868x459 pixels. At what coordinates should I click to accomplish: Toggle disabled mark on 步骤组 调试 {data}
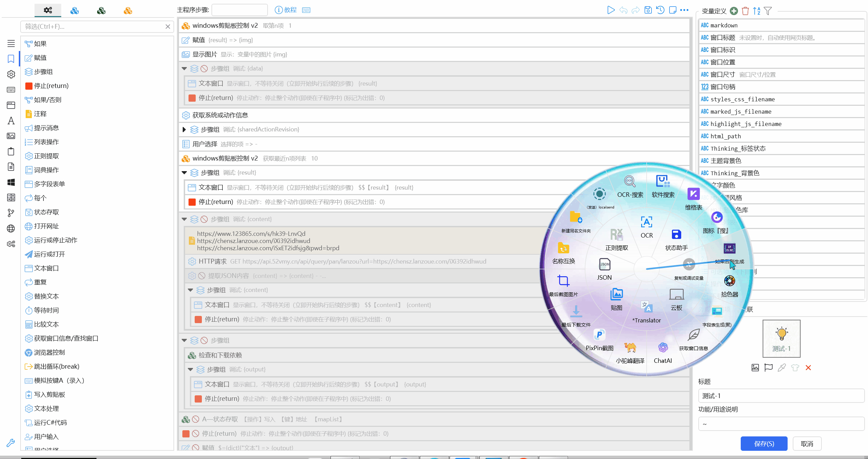coord(204,69)
